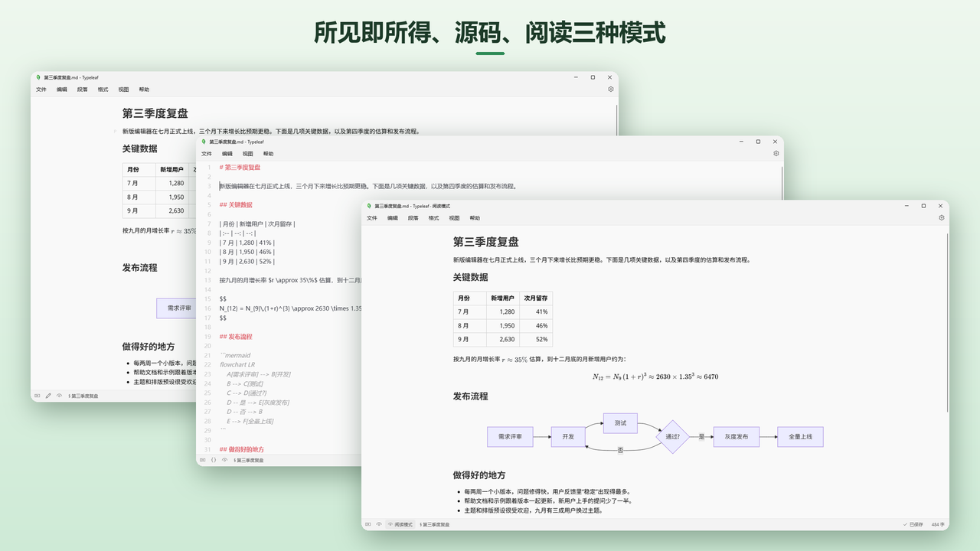The height and width of the screenshot is (551, 980).
Task: Open 帮助 menu in the reading-mode window
Action: coord(475,218)
